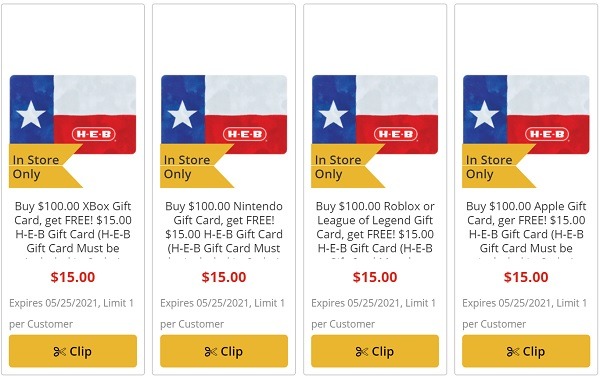Open the Nintendo coupon H-E-B card image

coord(224,114)
